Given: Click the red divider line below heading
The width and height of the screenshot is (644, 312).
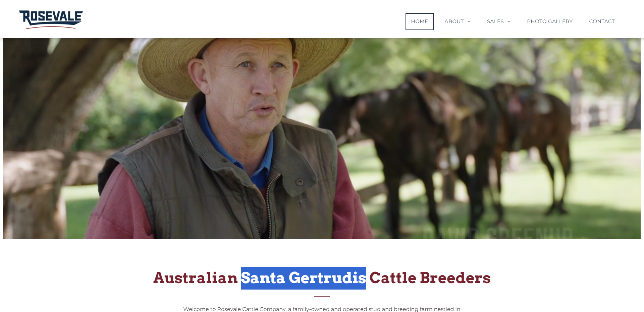Looking at the screenshot, I should 322,296.
